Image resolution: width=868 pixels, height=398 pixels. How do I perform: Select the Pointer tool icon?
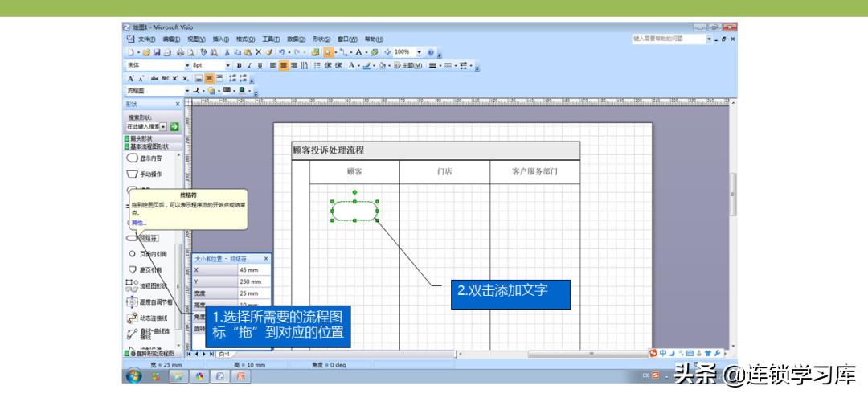(x=328, y=52)
